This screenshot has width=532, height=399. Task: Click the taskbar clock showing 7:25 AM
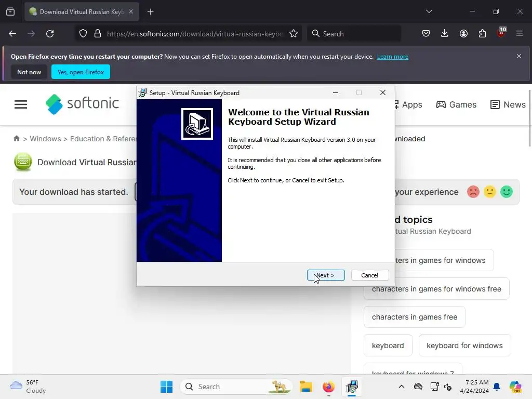pos(474,387)
